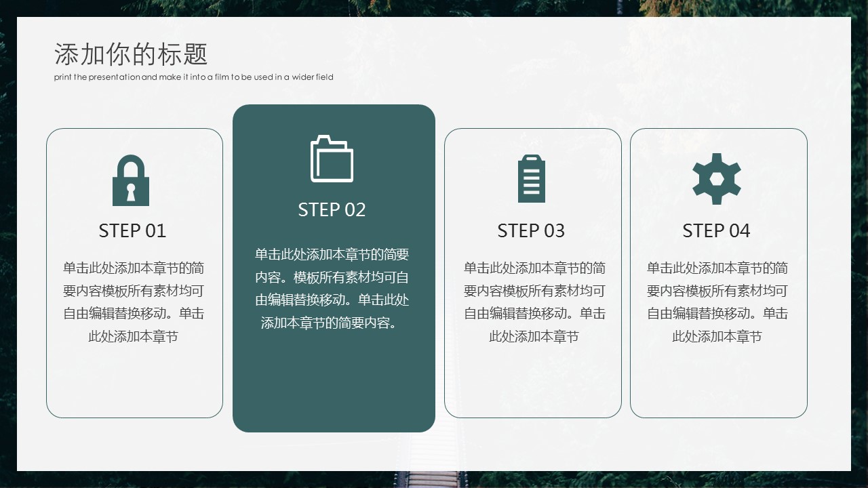Click the description paragraph under STEP 03
Viewport: 868px width, 488px height.
(x=534, y=302)
